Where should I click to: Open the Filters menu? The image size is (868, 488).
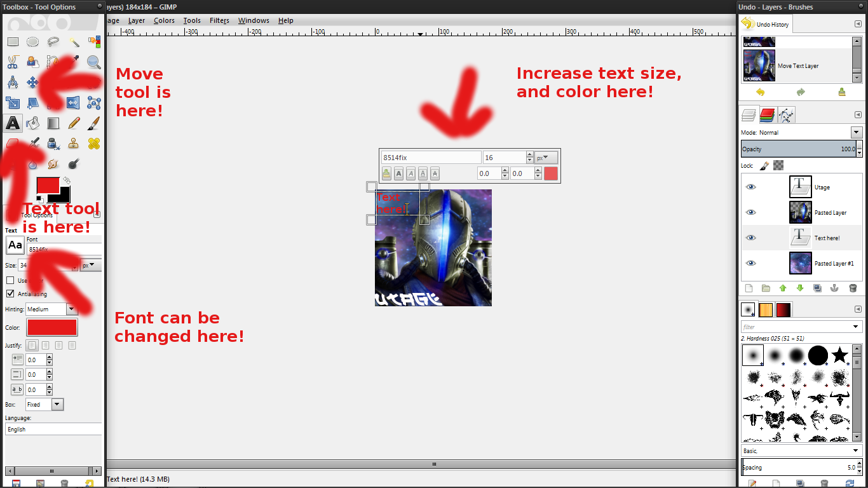[219, 20]
